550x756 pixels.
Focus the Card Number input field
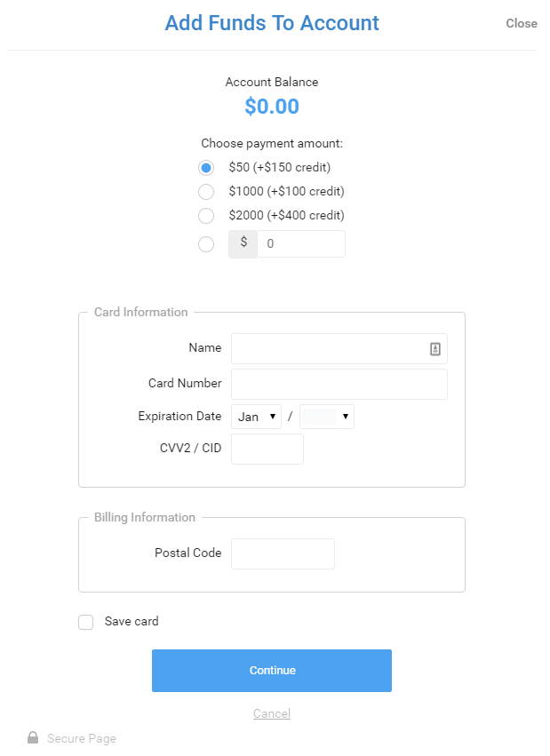click(339, 385)
